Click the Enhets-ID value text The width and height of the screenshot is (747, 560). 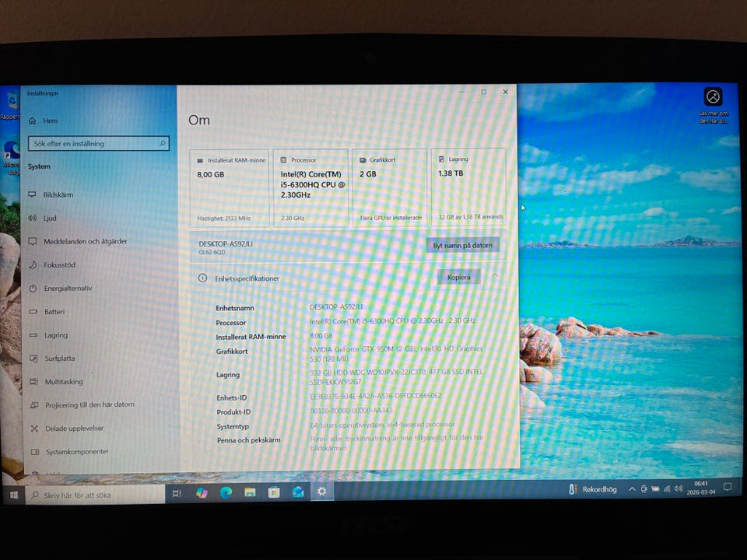click(x=375, y=396)
